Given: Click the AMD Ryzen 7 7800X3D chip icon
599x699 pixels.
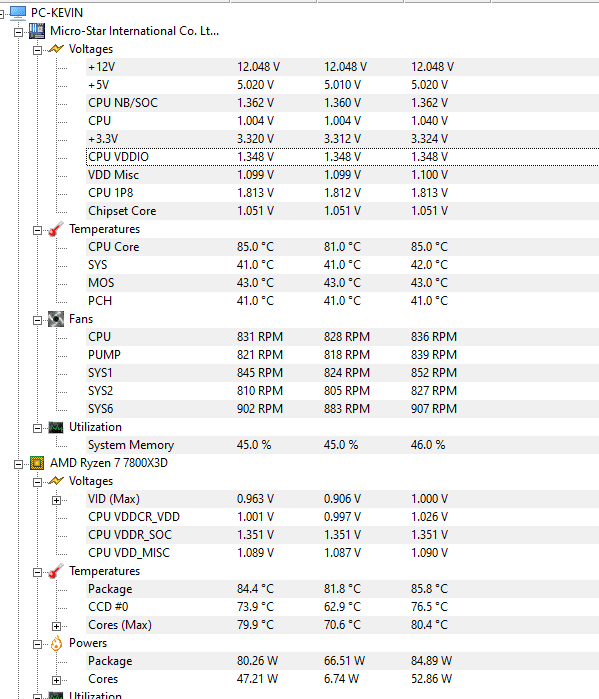Looking at the screenshot, I should (37, 463).
